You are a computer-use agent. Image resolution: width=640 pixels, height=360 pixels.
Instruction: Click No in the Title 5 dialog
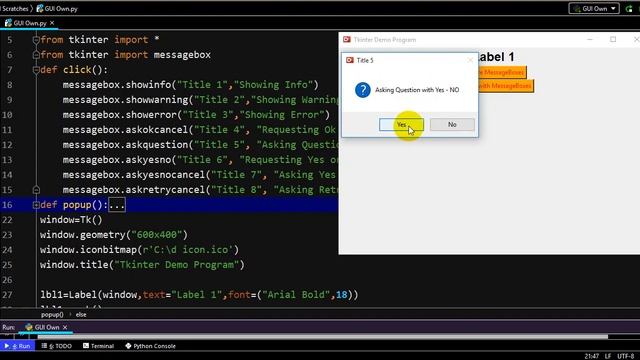[x=452, y=124]
